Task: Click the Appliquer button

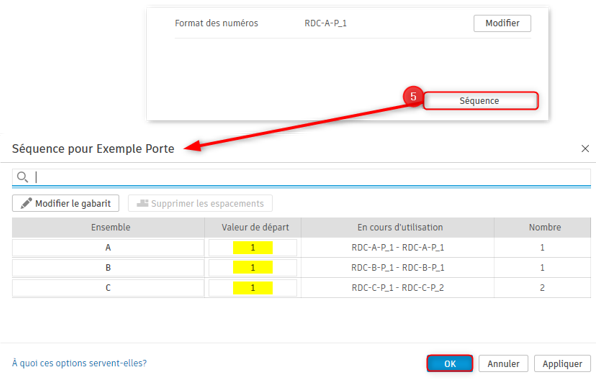Action: coord(562,363)
